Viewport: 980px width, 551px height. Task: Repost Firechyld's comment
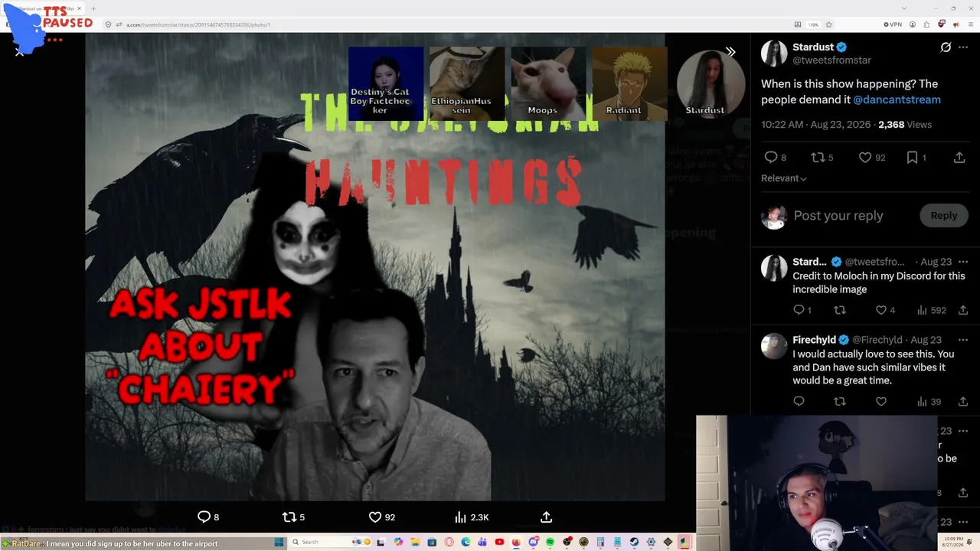[x=840, y=402]
